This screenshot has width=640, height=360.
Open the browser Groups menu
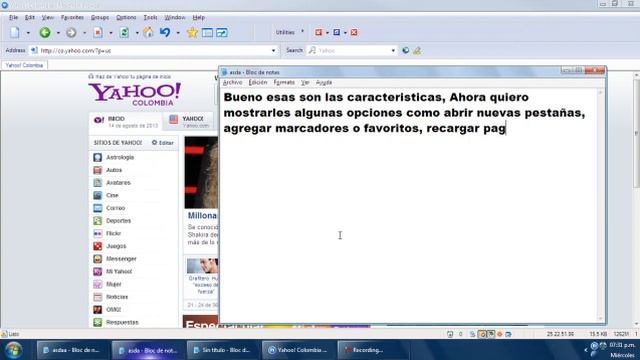coord(100,18)
